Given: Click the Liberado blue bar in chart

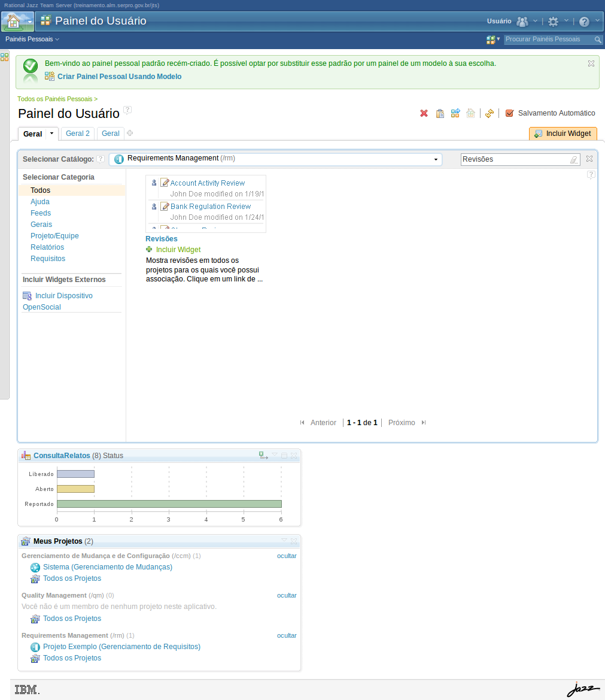Looking at the screenshot, I should 75,474.
